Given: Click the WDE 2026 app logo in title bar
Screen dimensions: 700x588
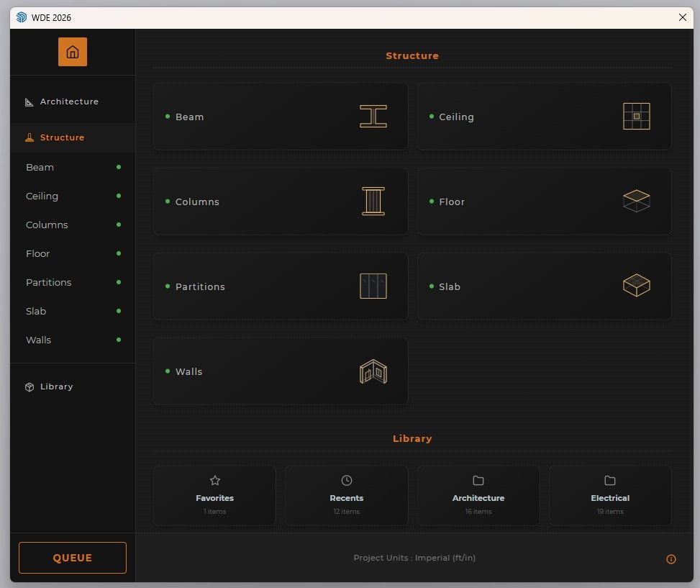Looking at the screenshot, I should [22, 17].
